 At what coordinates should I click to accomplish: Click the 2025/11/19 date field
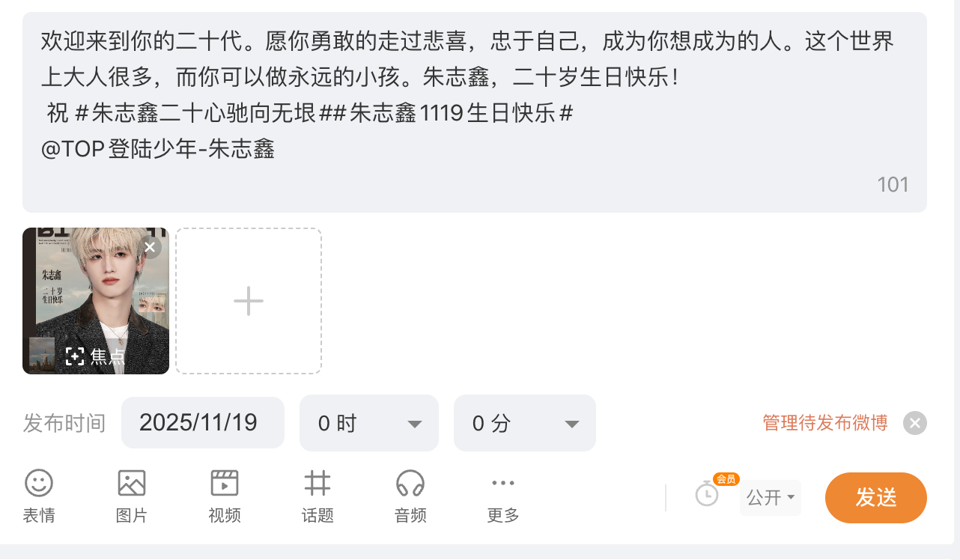[x=202, y=423]
